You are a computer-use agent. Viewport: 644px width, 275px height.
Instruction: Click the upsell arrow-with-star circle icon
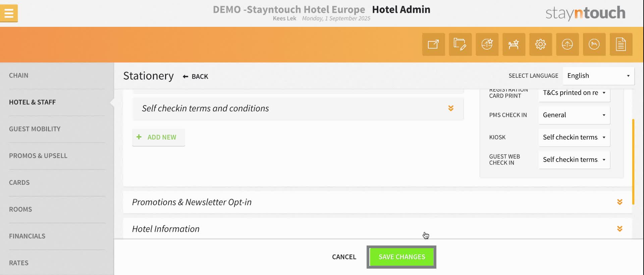487,44
